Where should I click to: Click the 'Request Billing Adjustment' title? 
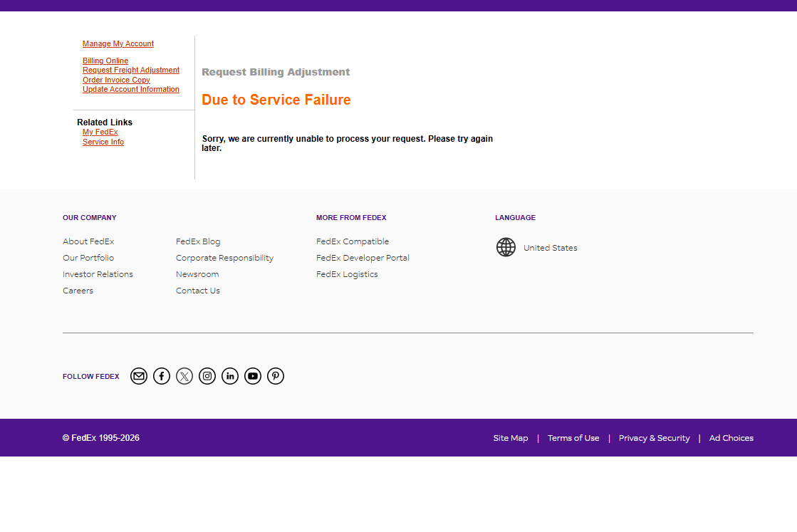click(276, 72)
